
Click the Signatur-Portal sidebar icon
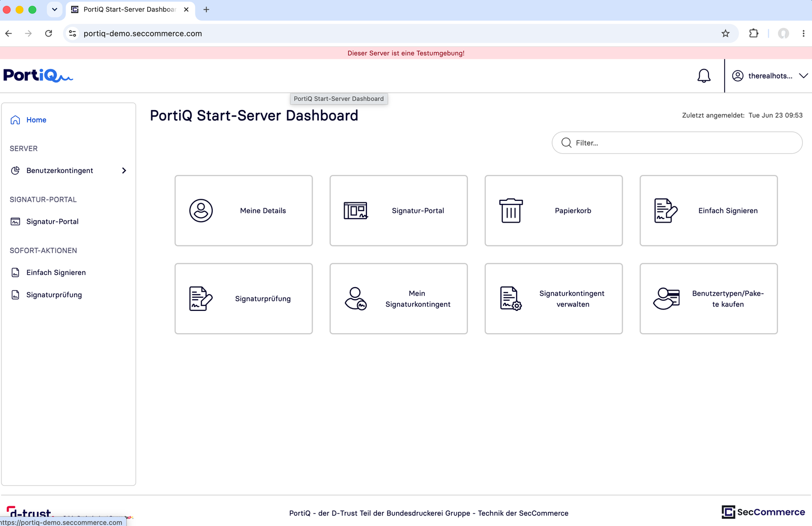[15, 222]
